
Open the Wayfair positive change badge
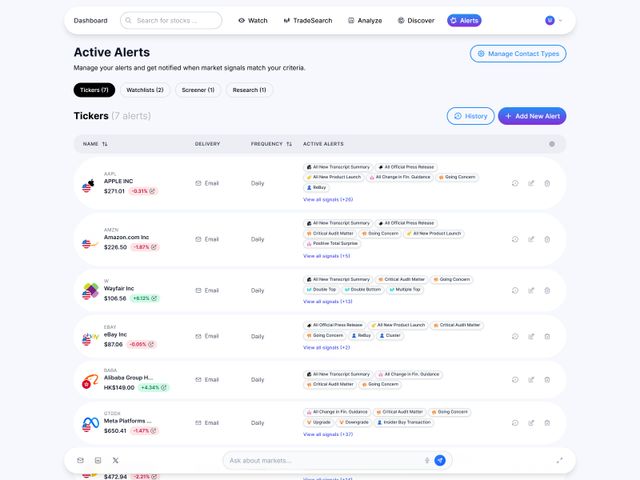(x=144, y=298)
